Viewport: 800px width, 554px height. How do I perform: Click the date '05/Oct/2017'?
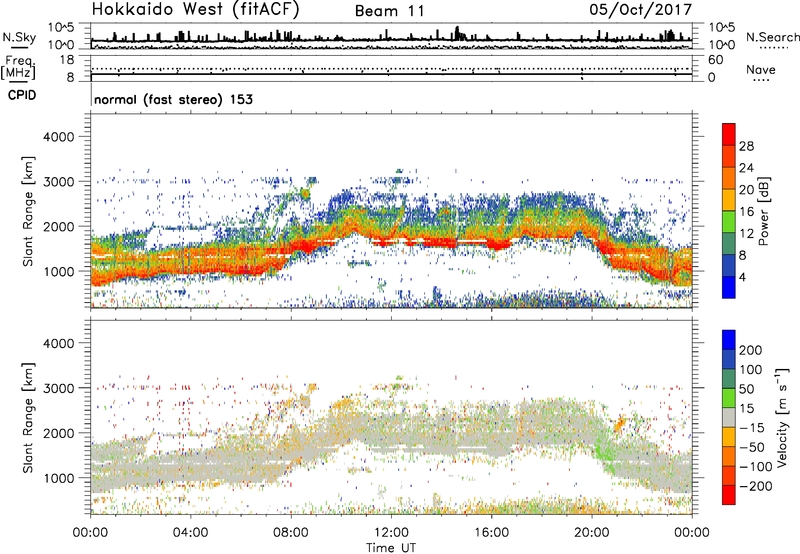641,10
